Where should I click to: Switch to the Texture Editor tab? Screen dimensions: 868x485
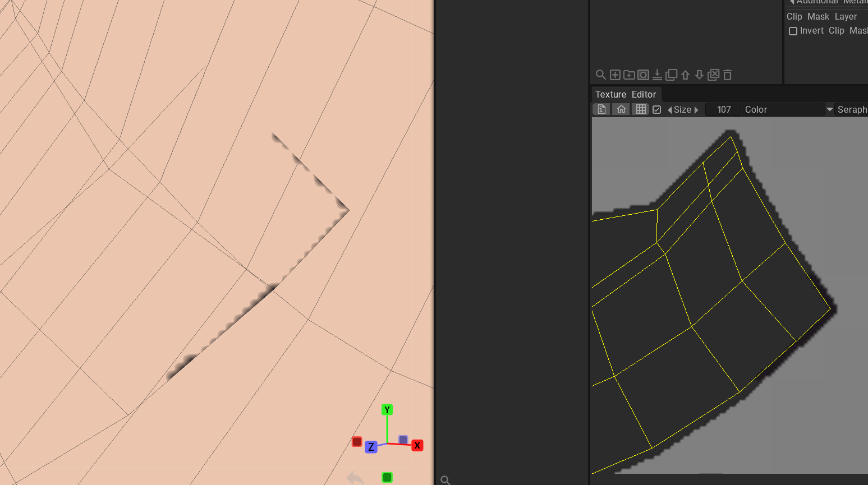click(x=625, y=94)
